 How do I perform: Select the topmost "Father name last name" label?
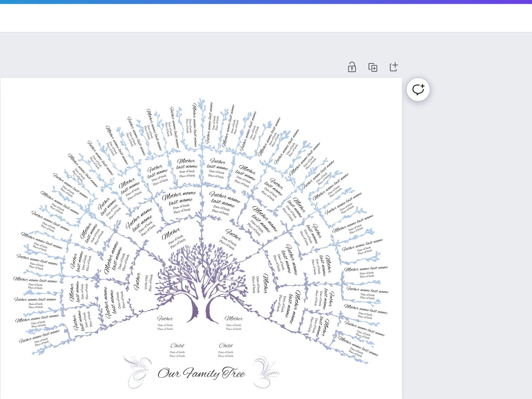pos(210,122)
